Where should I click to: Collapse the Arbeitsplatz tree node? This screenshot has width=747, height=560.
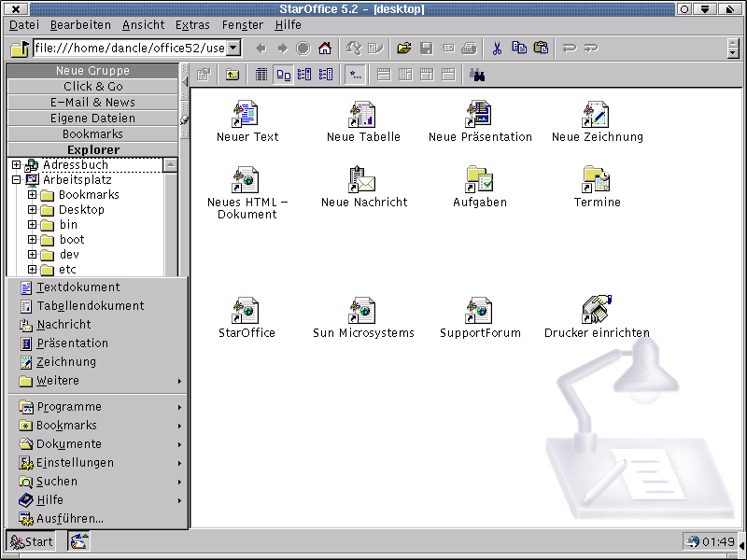(16, 179)
